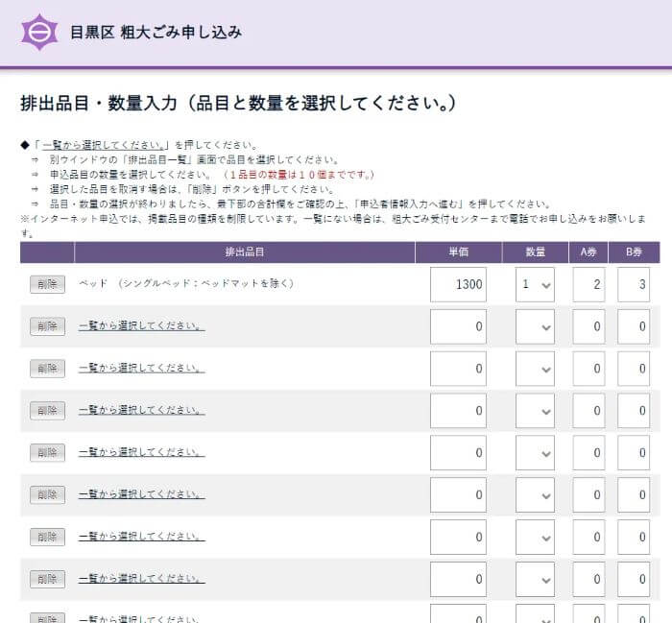The width and height of the screenshot is (672, 623).
Task: Open item list link in the eighth table row
Action: [x=141, y=578]
